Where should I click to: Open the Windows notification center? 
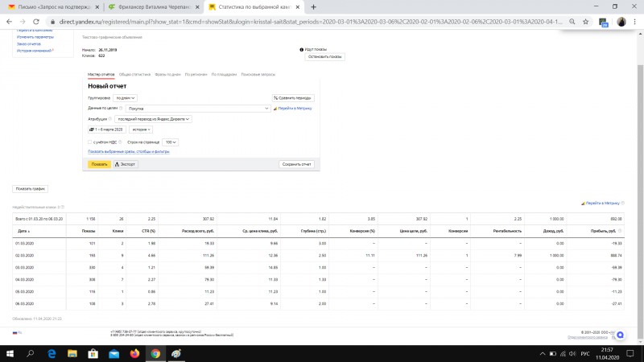tap(630, 353)
